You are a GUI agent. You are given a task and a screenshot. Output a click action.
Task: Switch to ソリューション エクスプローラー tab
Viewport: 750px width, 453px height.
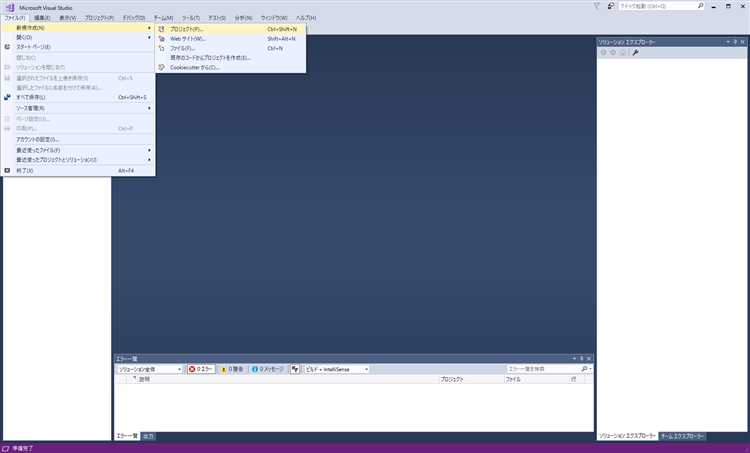click(x=627, y=436)
